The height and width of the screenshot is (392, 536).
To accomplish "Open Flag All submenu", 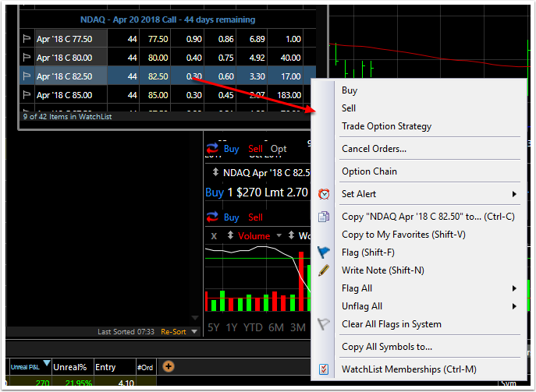I will coord(357,288).
